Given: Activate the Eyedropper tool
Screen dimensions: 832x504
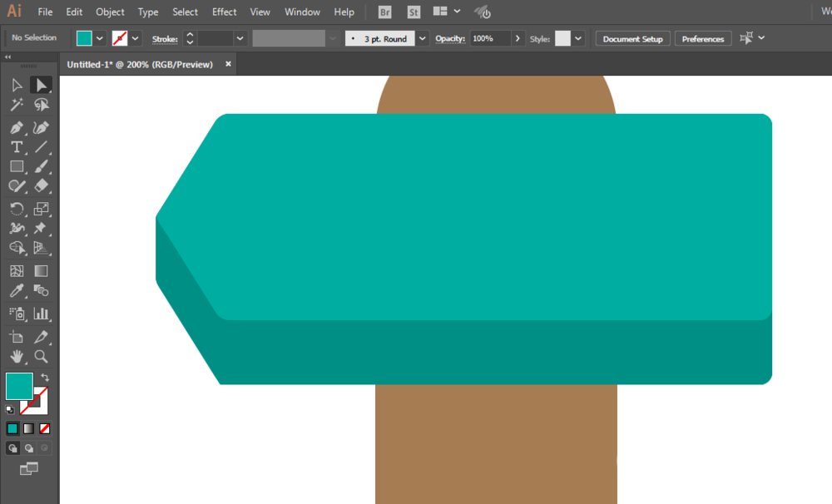Looking at the screenshot, I should (17, 291).
